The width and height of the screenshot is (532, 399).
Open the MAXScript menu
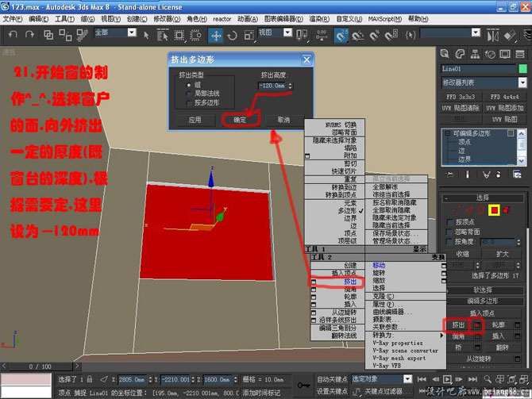[385, 19]
